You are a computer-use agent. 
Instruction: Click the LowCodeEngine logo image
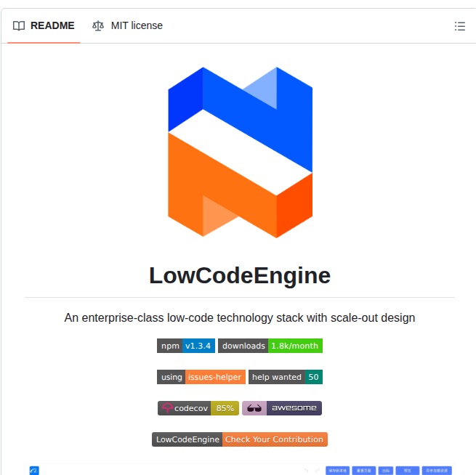pos(240,153)
